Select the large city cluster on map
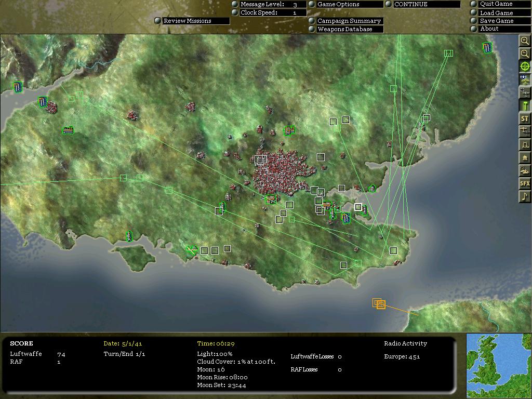Image resolution: width=532 pixels, height=399 pixels. (x=282, y=173)
